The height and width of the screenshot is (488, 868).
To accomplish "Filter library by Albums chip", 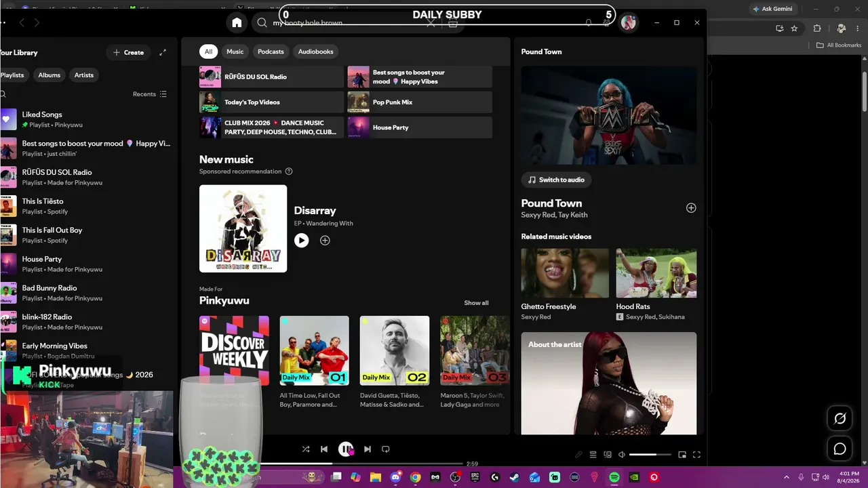I will 50,75.
